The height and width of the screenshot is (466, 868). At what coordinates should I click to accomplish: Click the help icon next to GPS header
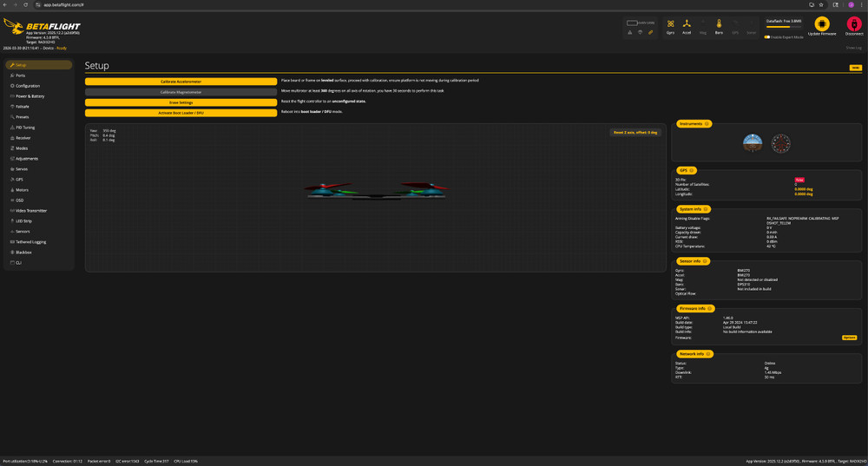[x=692, y=170]
